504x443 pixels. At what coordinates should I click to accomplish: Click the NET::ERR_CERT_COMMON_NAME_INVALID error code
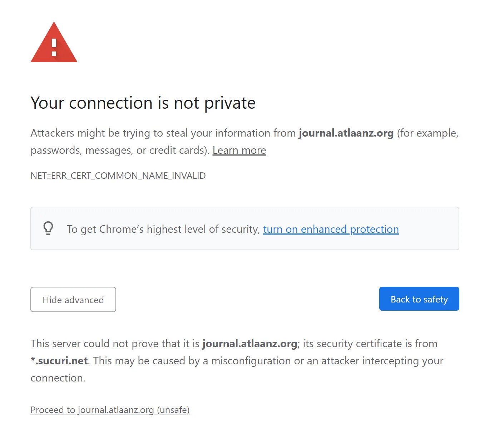click(x=118, y=176)
